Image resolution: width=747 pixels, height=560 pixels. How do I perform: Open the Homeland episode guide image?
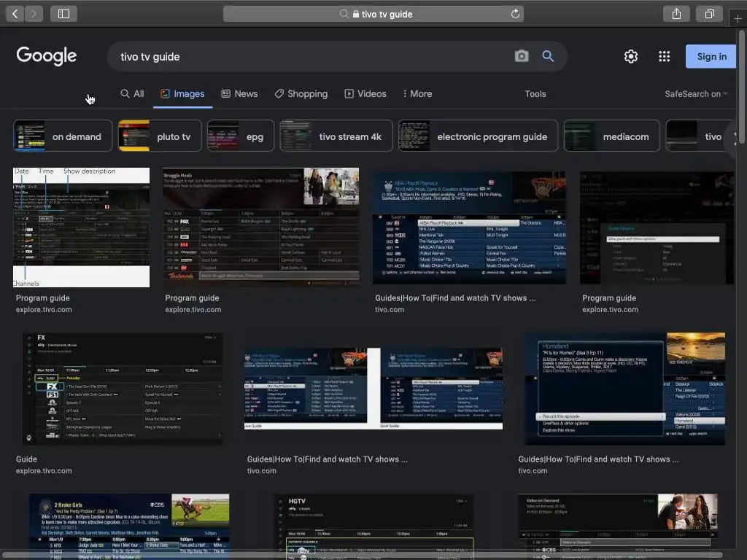(624, 389)
